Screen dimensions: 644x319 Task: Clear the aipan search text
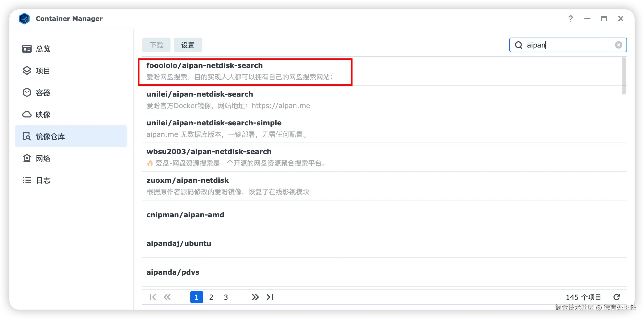click(x=618, y=45)
